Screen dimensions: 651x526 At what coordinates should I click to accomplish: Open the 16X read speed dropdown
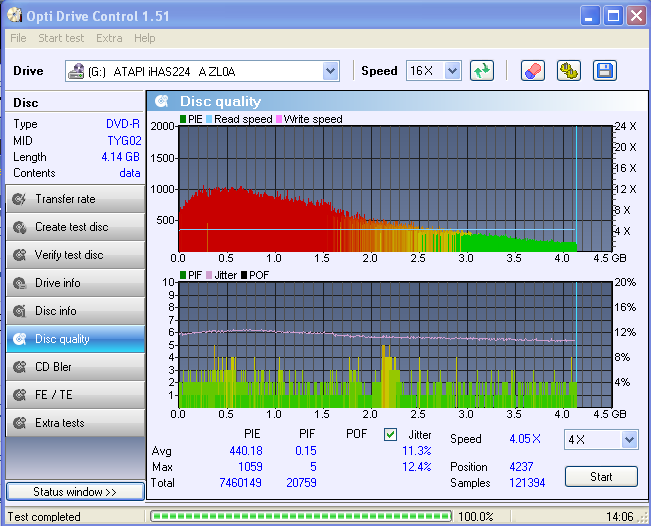pyautogui.click(x=452, y=71)
